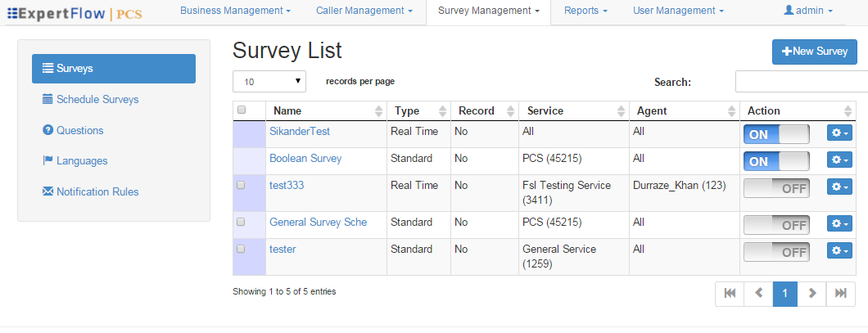The width and height of the screenshot is (868, 333).
Task: Expand the admin user dropdown
Action: point(807,11)
